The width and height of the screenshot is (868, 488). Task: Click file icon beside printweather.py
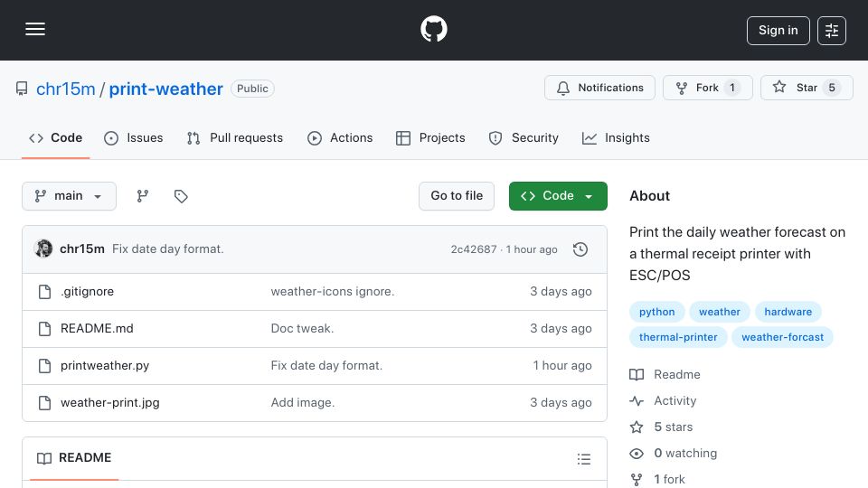[45, 366]
